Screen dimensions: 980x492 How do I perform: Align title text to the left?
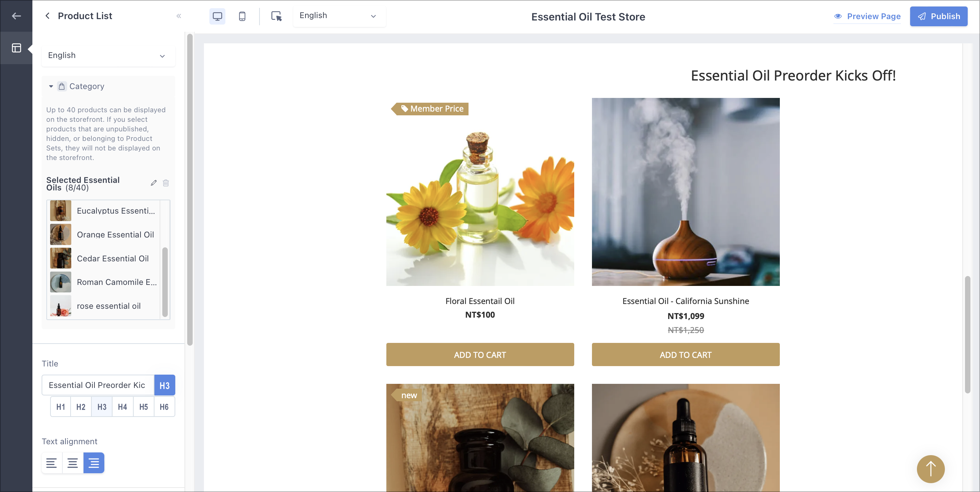coord(52,463)
